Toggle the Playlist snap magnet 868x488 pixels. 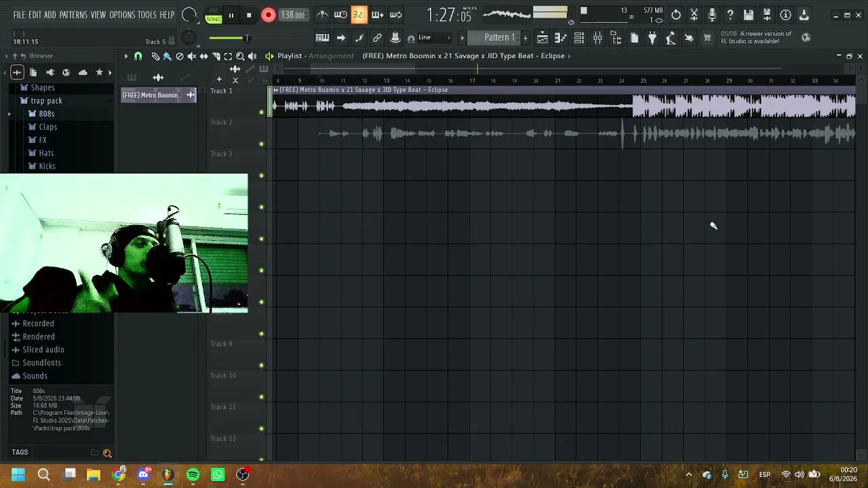pyautogui.click(x=138, y=56)
